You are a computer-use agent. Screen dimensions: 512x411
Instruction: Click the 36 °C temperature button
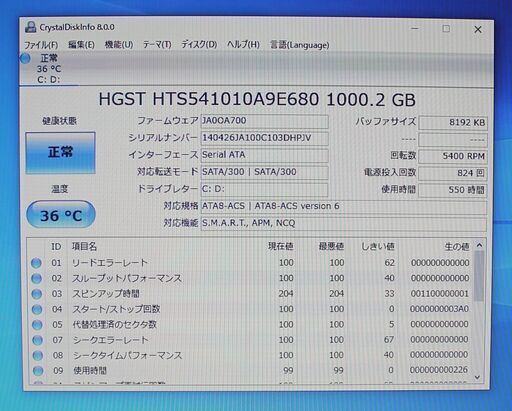(x=61, y=215)
